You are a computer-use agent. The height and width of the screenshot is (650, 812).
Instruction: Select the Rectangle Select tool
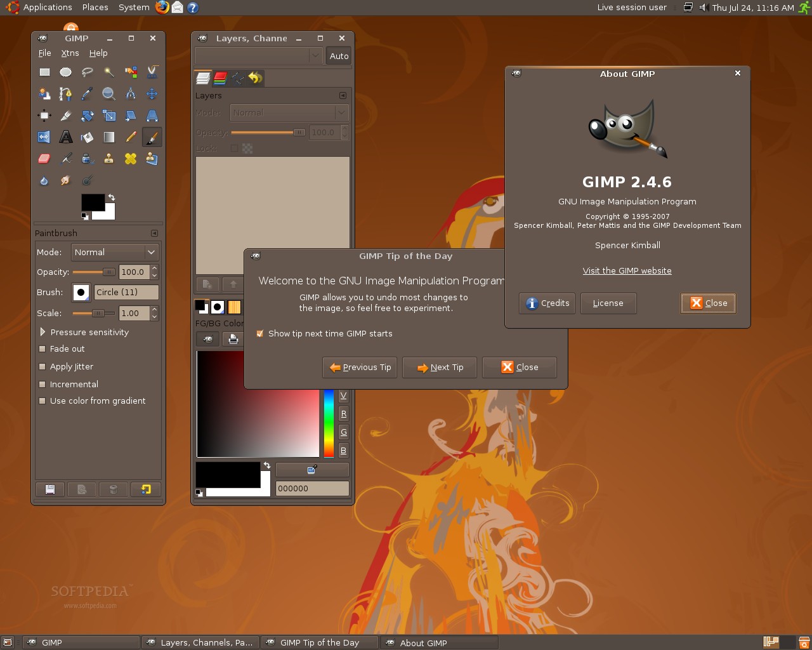[x=44, y=72]
